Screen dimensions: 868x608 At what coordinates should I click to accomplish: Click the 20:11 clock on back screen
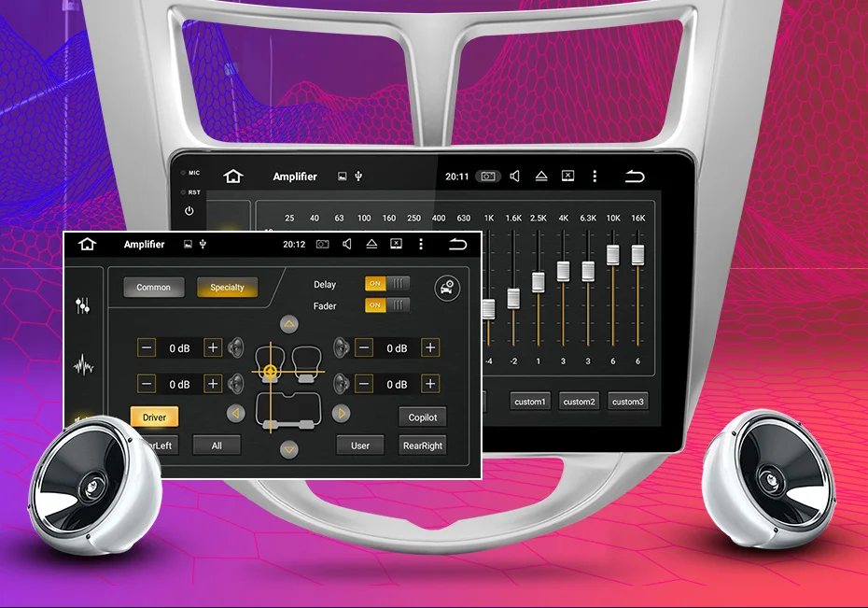pyautogui.click(x=456, y=177)
